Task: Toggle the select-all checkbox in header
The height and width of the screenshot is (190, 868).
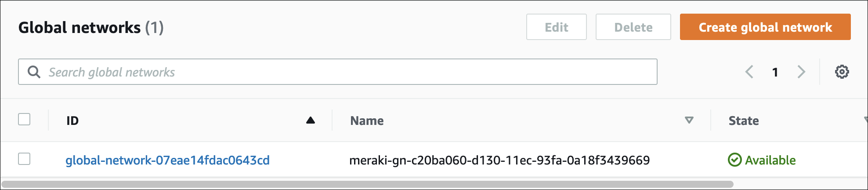Action: [x=24, y=119]
